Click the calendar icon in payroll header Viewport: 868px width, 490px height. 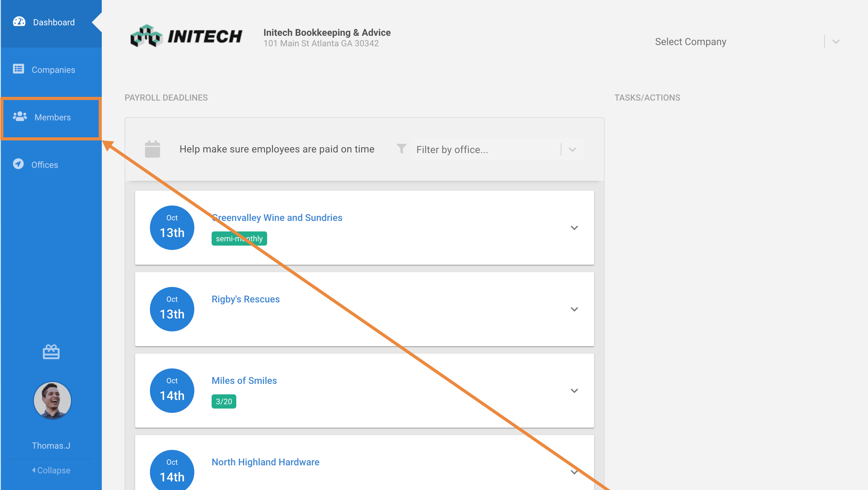pyautogui.click(x=152, y=149)
